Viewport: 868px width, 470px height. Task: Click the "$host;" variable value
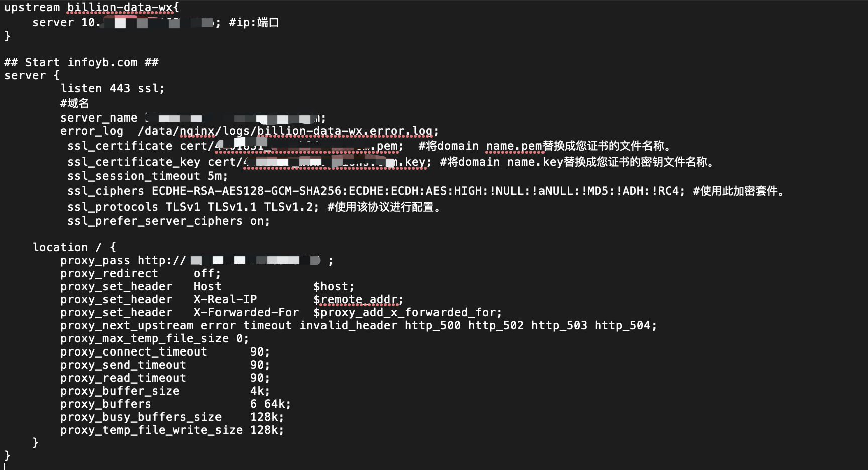click(334, 286)
